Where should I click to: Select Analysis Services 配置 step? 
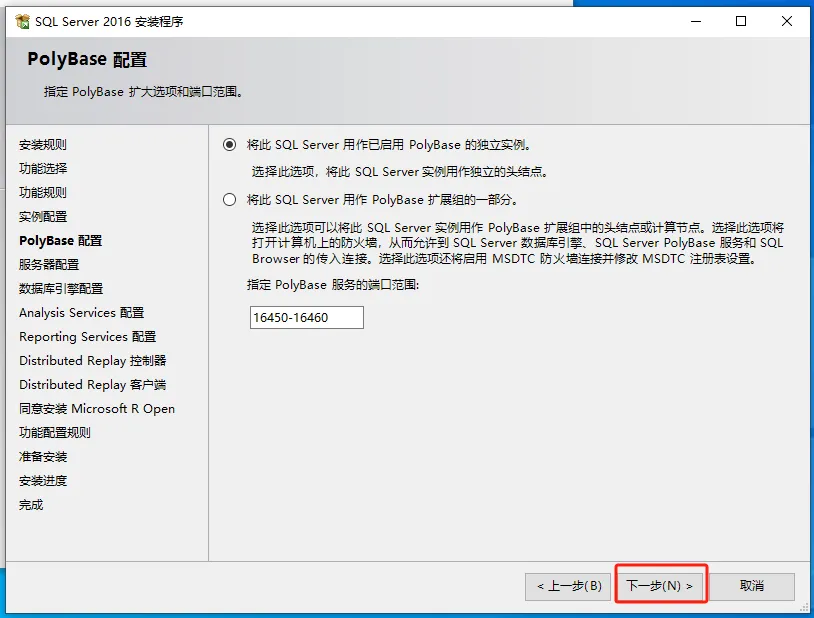82,313
